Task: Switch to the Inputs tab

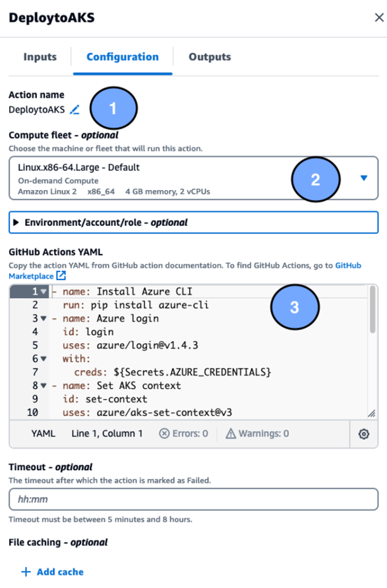Action: pos(39,57)
